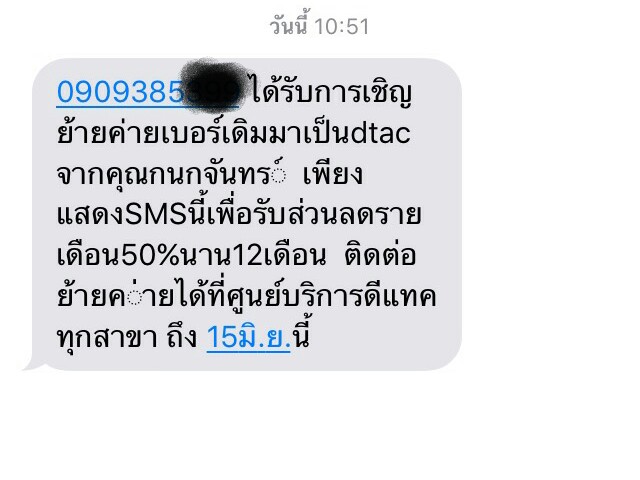The height and width of the screenshot is (480, 640).
Task: Click the words ทุกสาขา in the last line
Action: [x=107, y=338]
